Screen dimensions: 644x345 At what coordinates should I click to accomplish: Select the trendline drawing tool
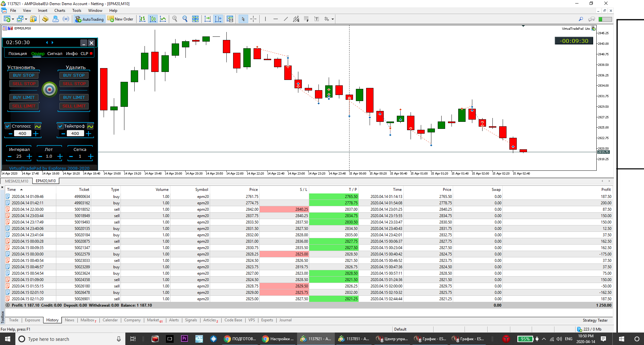pos(286,19)
